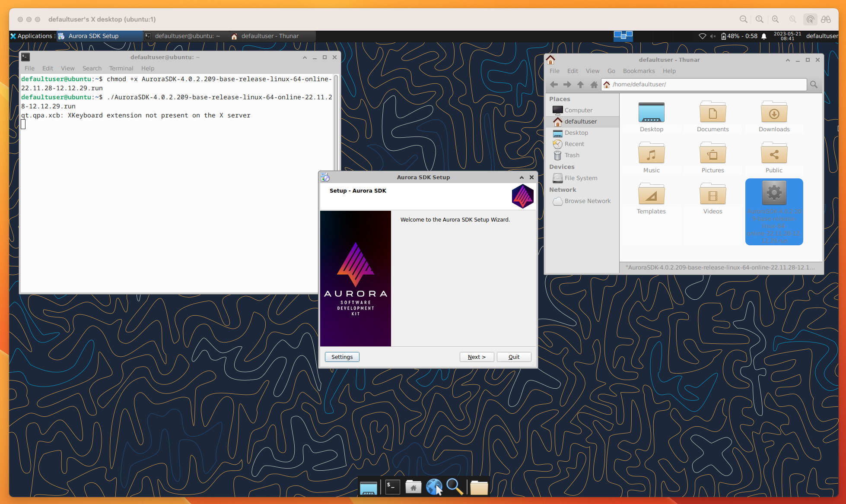Viewport: 846px width, 504px height.
Task: Click Show Desktop icon in bottom dock
Action: (x=369, y=487)
